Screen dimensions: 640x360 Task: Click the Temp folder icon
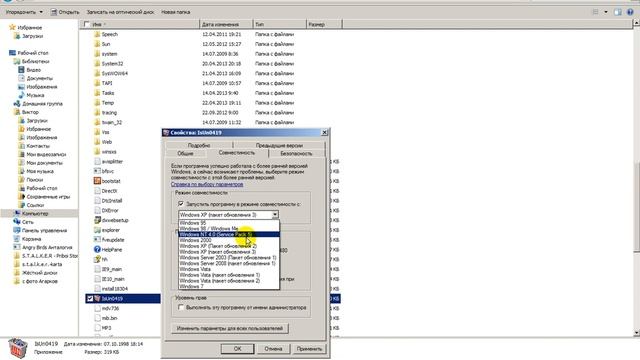[97, 103]
